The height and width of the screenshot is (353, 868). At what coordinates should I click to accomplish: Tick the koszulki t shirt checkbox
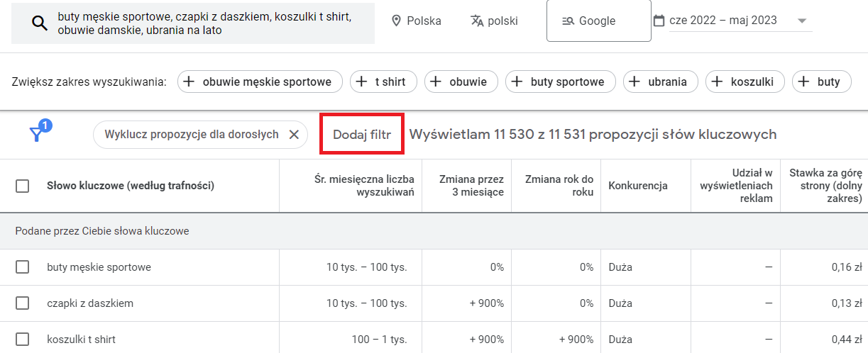(23, 340)
